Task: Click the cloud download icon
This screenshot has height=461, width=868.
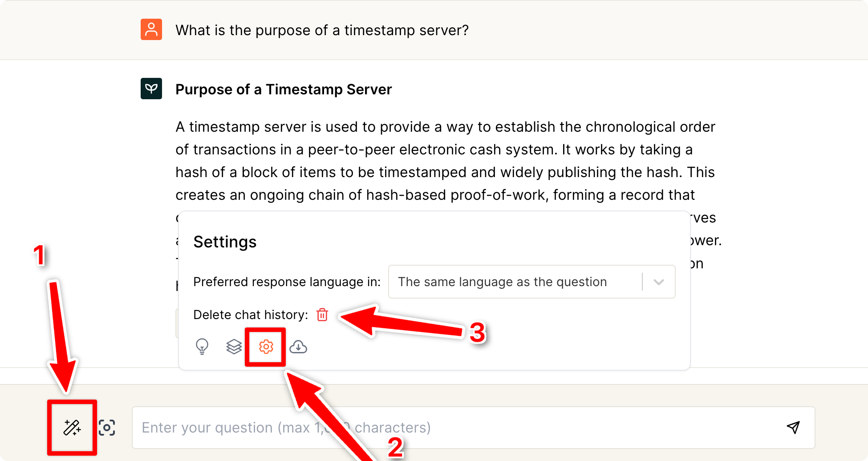Action: tap(298, 347)
